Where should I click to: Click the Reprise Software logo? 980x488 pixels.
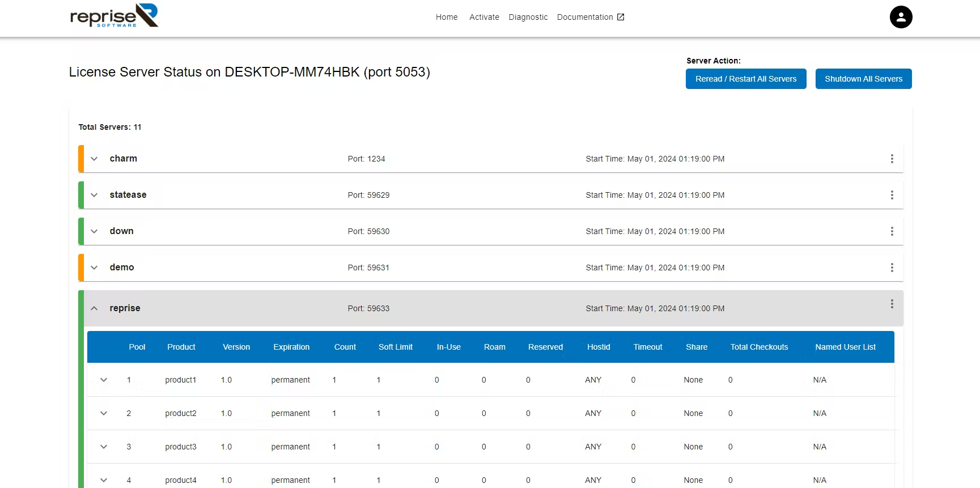pos(114,16)
